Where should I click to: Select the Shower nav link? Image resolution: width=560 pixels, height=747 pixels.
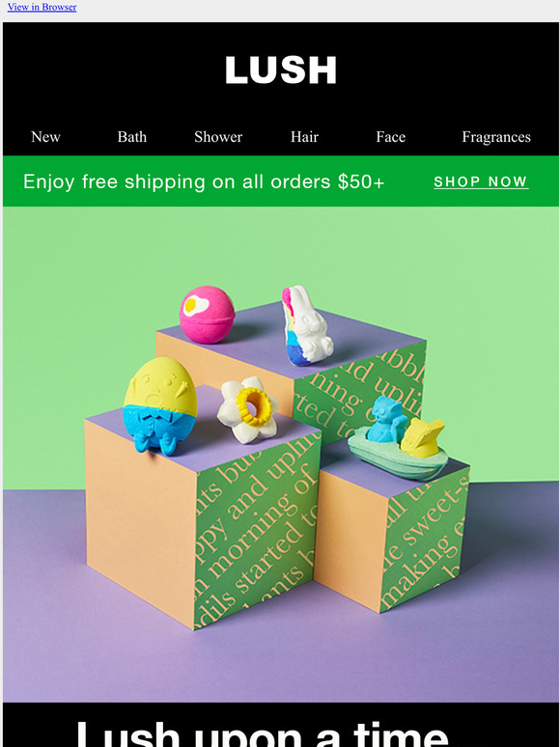218,137
